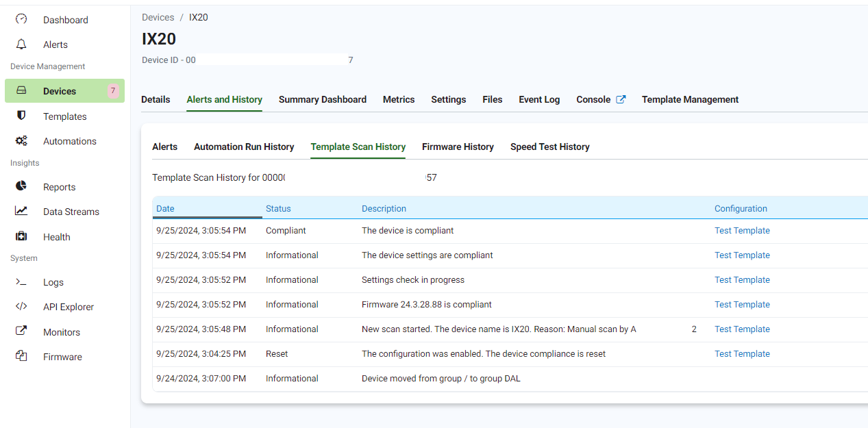
Task: Click the Data Streams line chart icon
Action: coord(21,211)
